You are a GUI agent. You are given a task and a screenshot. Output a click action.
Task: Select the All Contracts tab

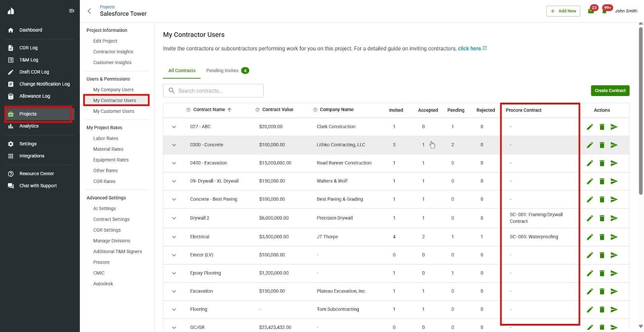[x=182, y=71]
